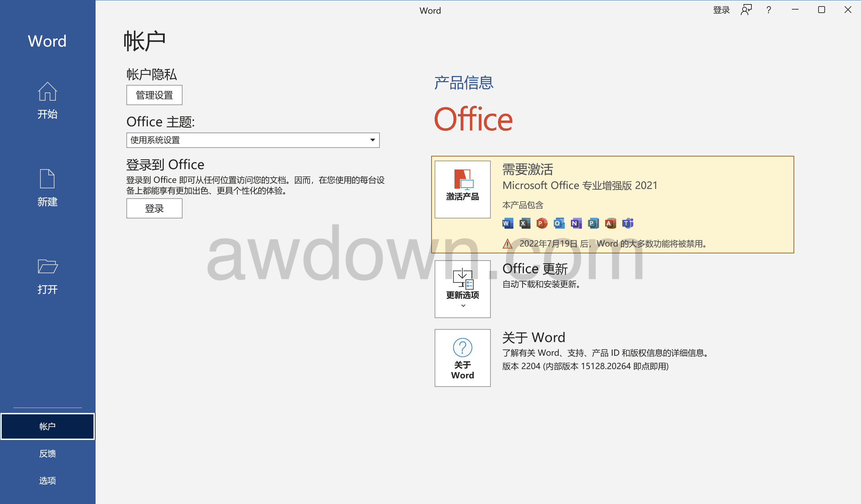The image size is (861, 504).
Task: Click the About Word question mark icon
Action: pyautogui.click(x=462, y=348)
